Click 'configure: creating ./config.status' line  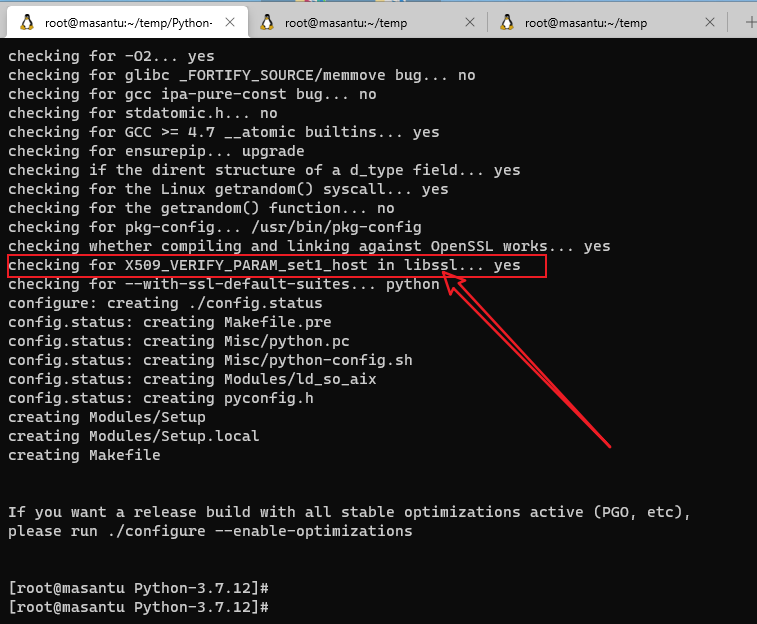coord(165,303)
